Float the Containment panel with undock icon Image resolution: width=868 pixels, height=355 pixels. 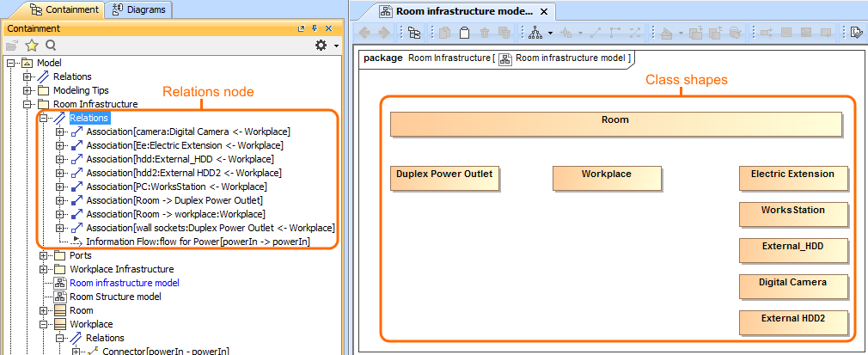pyautogui.click(x=302, y=28)
